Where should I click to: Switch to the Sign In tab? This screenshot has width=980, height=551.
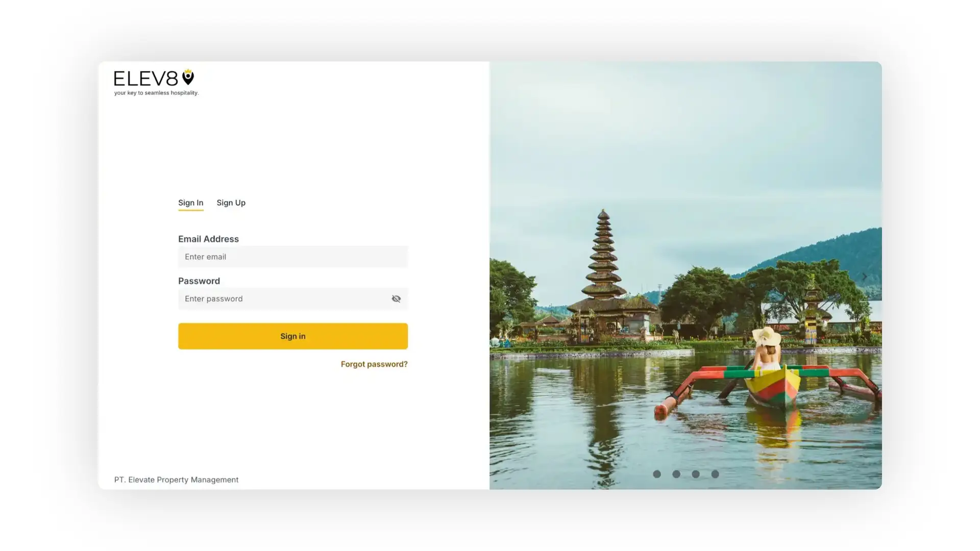pos(190,203)
